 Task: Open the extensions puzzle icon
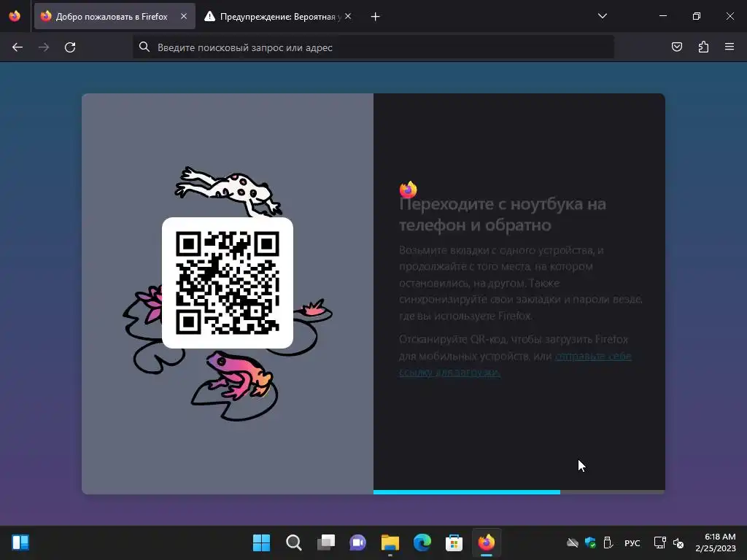[703, 47]
